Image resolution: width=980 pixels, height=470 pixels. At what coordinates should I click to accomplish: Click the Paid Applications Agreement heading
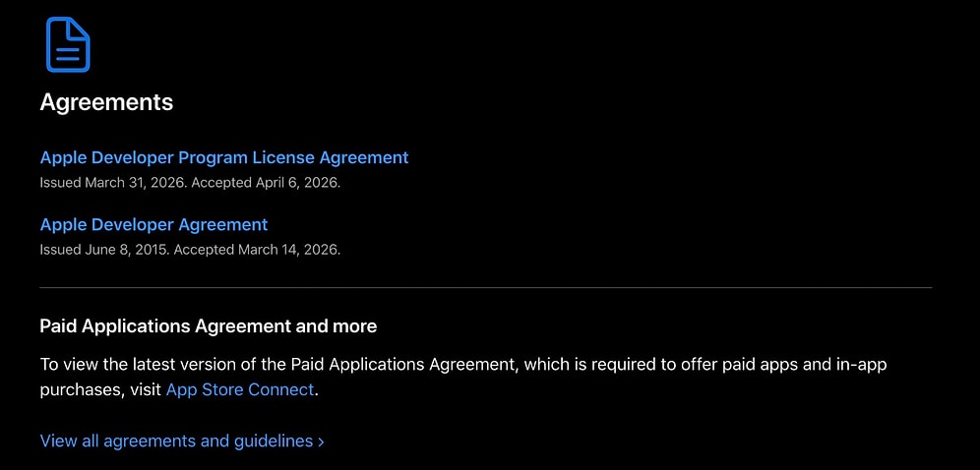tap(208, 325)
